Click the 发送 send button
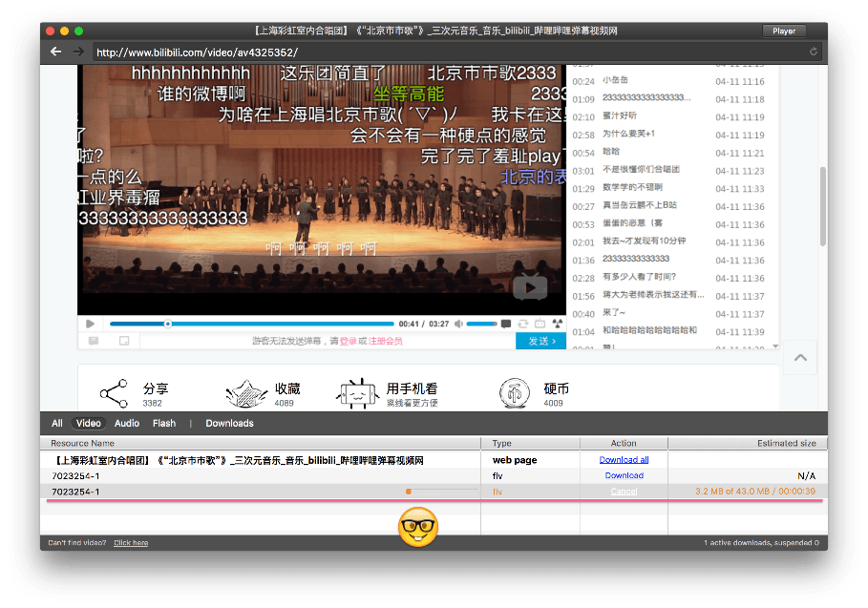The image size is (868, 608). (540, 341)
